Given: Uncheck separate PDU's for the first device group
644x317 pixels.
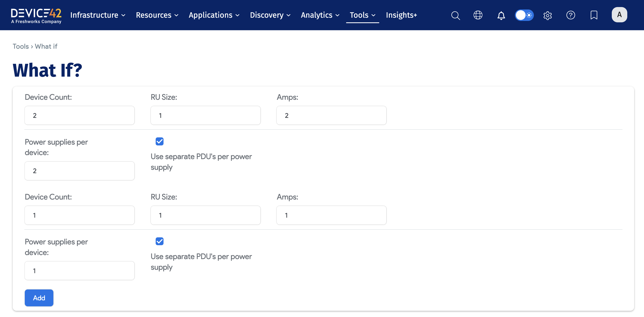Looking at the screenshot, I should 159,141.
